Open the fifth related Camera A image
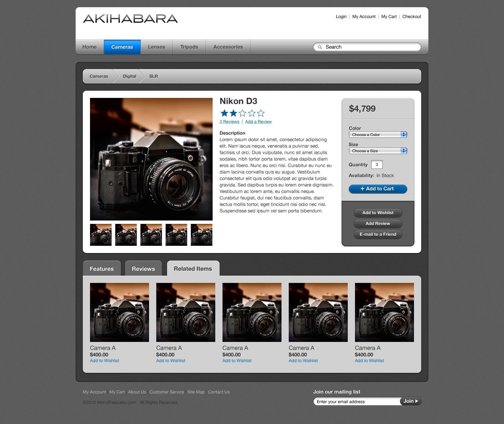Viewport: 504px width, 424px height. [384, 312]
